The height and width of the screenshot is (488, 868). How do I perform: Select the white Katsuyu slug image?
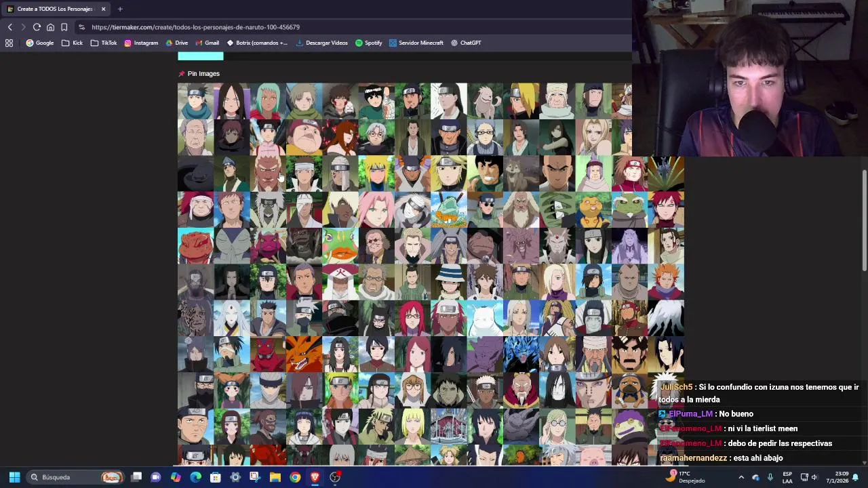[485, 318]
